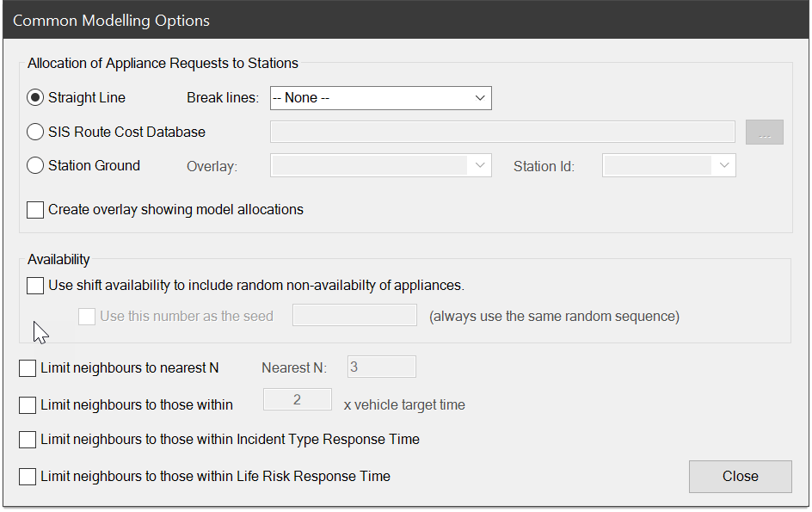Click the Close button
Image resolution: width=812 pixels, height=512 pixels.
coord(740,476)
